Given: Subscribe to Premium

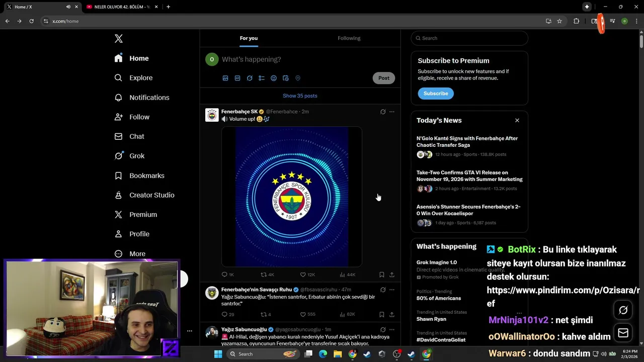Looking at the screenshot, I should click(436, 94).
